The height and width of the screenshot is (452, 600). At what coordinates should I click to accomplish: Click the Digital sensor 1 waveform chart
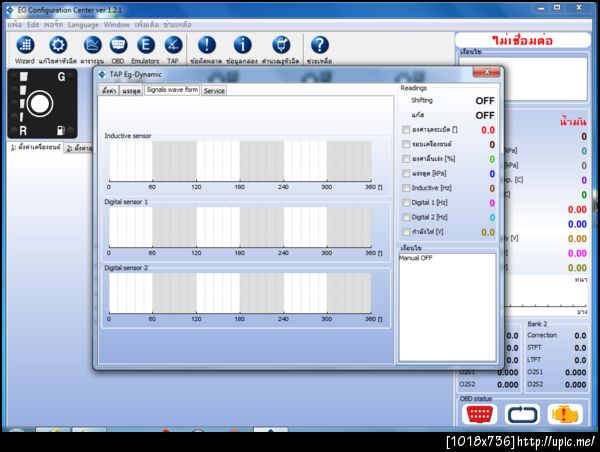coord(240,227)
